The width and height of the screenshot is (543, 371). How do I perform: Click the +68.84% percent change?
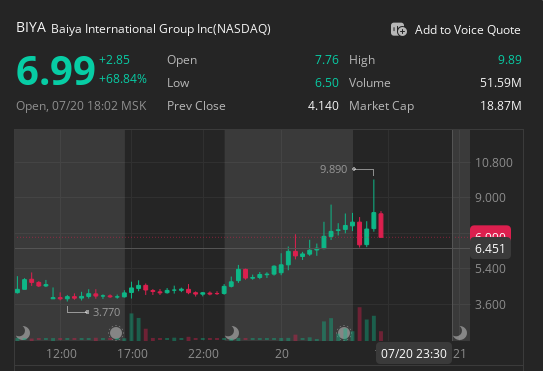pyautogui.click(x=123, y=79)
